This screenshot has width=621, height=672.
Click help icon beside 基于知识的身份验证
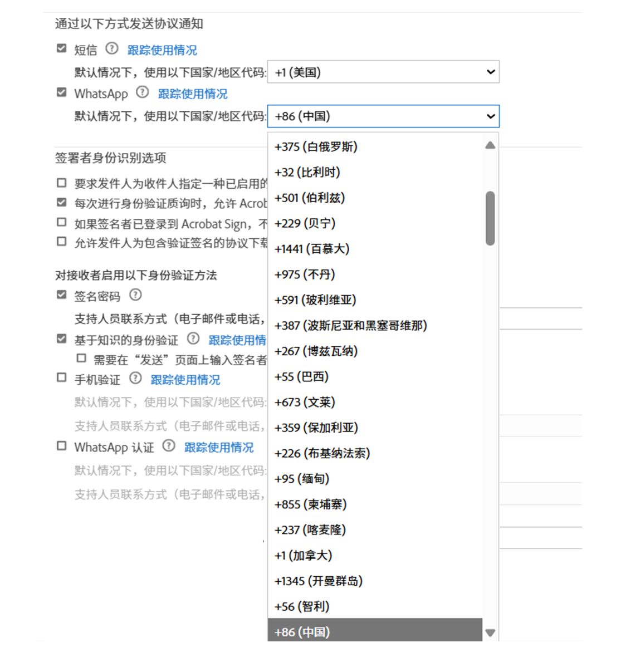point(193,339)
